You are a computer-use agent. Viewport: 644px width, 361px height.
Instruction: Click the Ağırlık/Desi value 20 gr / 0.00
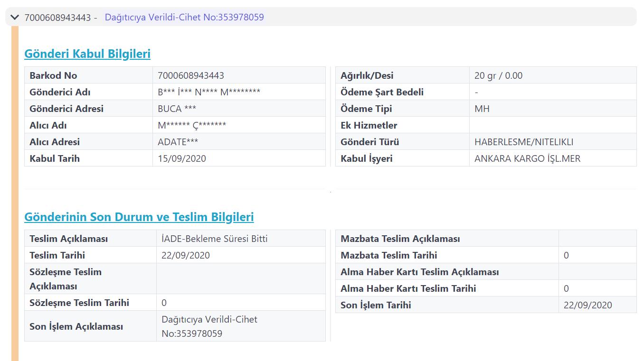498,75
